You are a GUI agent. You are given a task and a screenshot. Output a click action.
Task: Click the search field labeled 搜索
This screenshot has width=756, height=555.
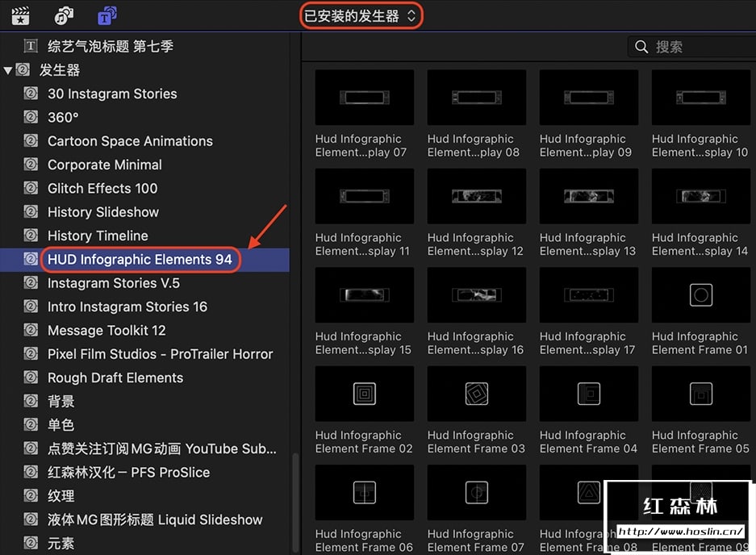pos(692,47)
